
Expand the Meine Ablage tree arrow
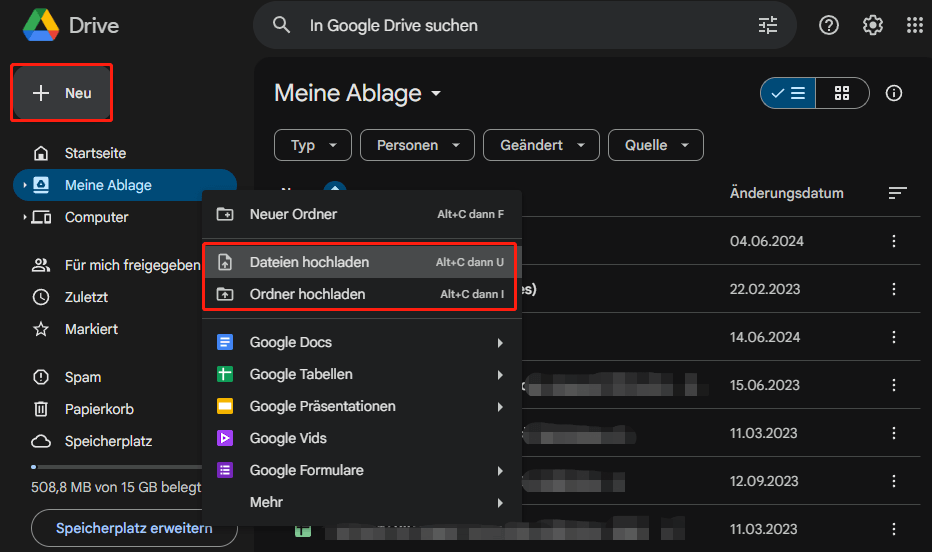coord(24,185)
